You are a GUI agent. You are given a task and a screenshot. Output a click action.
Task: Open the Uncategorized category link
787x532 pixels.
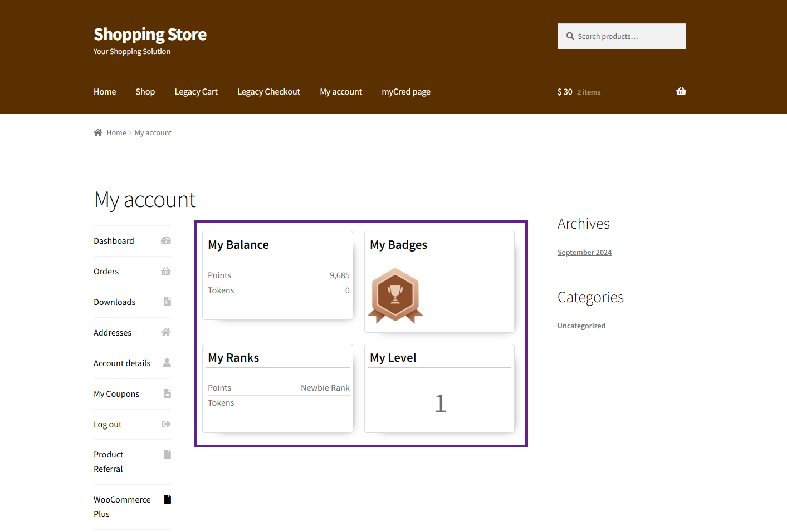click(x=581, y=326)
